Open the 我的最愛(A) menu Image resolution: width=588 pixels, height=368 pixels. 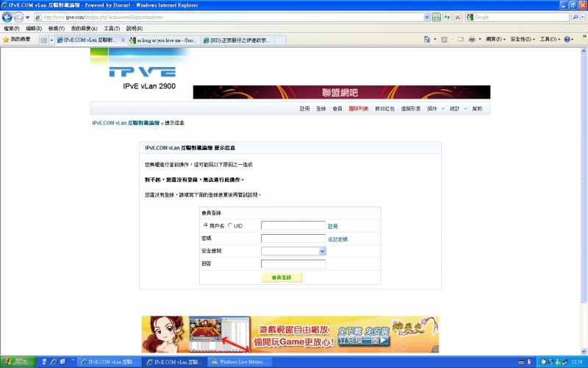pos(84,29)
